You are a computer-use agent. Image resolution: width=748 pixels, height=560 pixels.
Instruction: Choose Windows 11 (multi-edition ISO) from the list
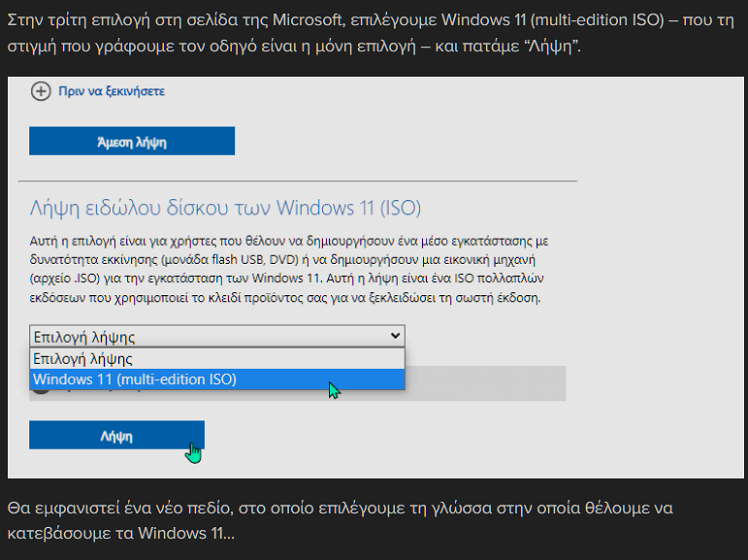click(217, 380)
